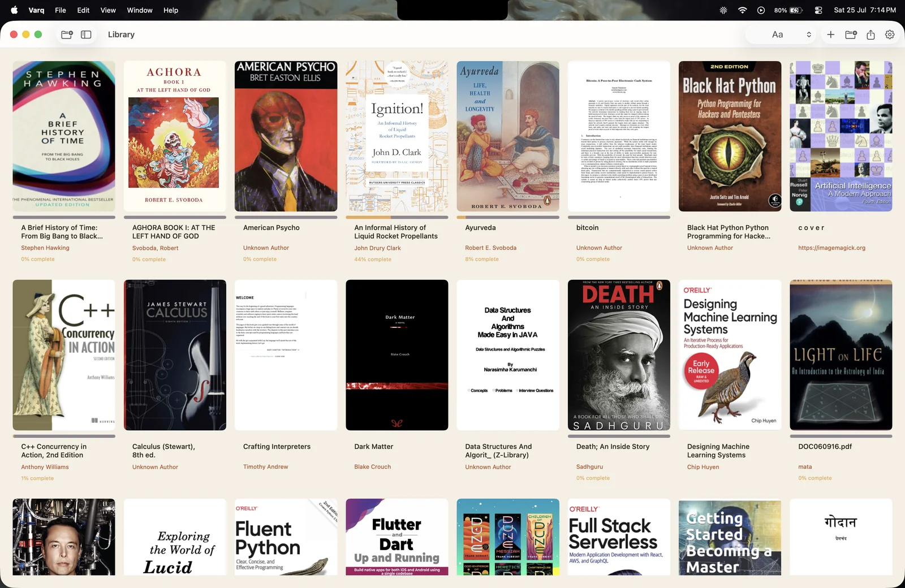Toggle the sidebar panel icon
The image size is (905, 588).
86,34
